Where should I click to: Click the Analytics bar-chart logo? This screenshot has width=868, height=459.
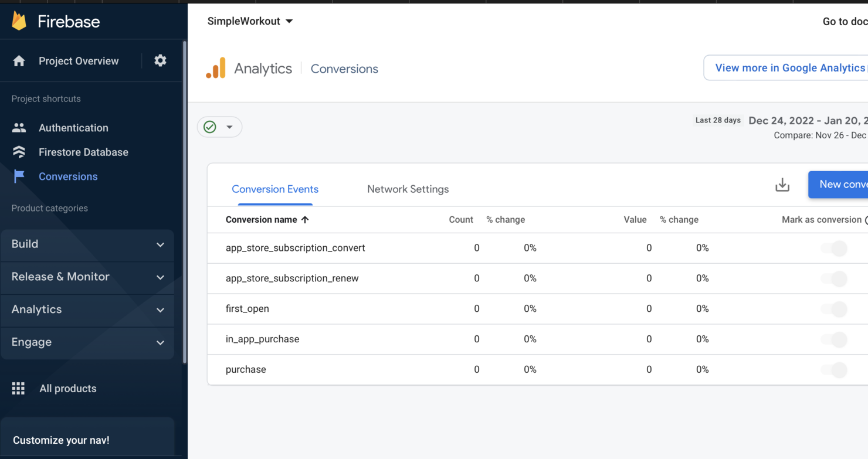click(x=216, y=68)
